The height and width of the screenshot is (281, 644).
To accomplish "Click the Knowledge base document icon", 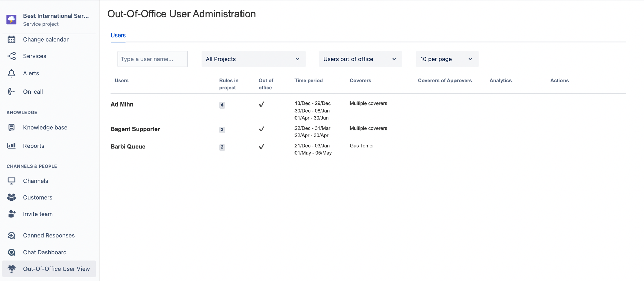I will (11, 127).
